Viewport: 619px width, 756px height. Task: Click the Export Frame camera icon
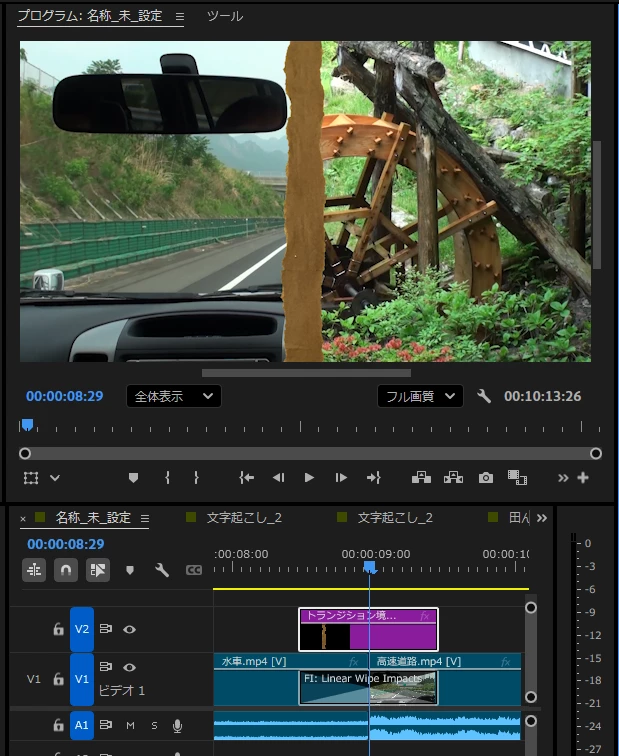485,478
